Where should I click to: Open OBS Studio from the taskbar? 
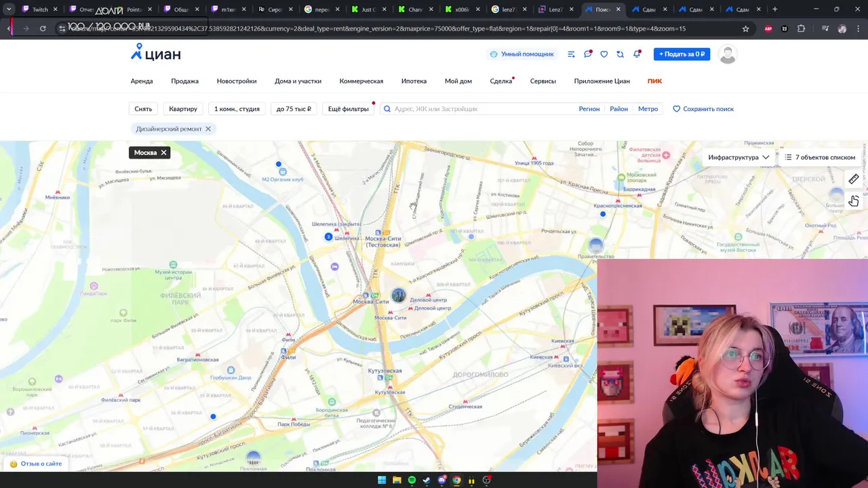(486, 481)
